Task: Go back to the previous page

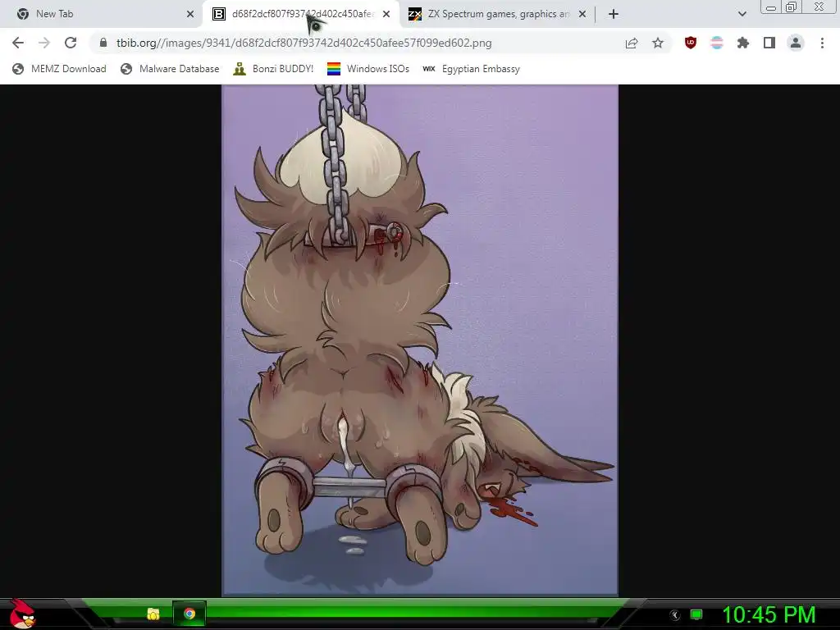Action: (x=18, y=43)
